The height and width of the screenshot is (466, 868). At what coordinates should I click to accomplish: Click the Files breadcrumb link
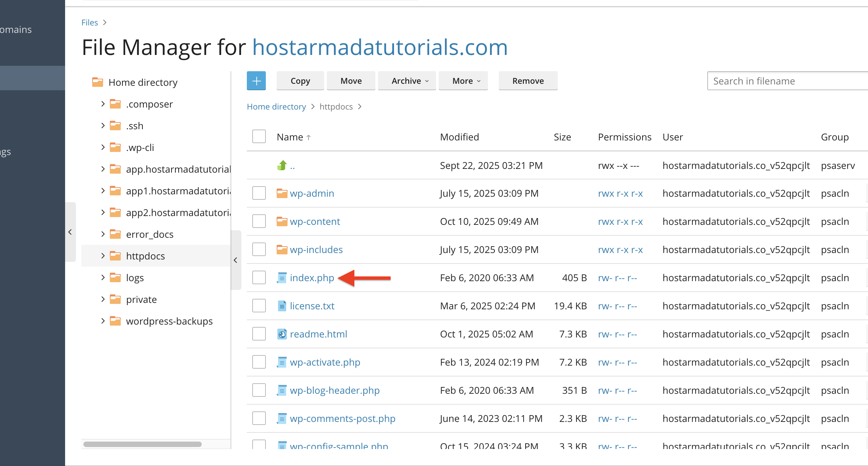click(90, 22)
